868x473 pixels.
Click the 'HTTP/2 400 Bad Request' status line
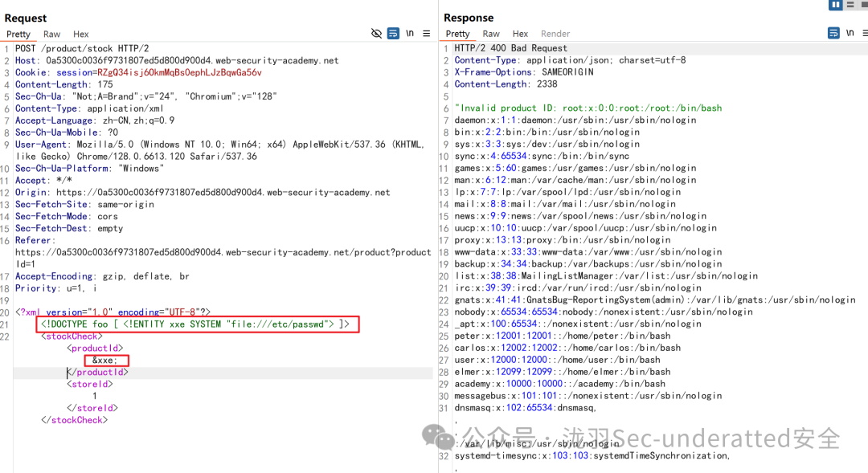point(510,49)
